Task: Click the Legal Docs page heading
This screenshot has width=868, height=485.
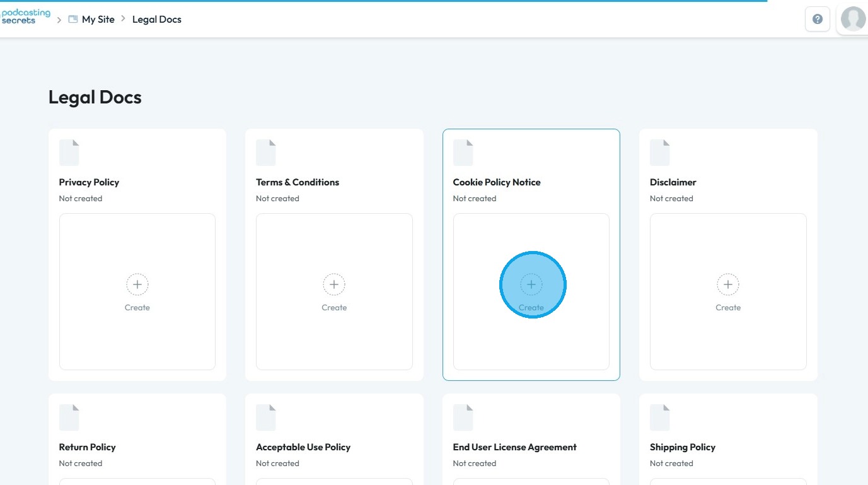Action: [95, 97]
